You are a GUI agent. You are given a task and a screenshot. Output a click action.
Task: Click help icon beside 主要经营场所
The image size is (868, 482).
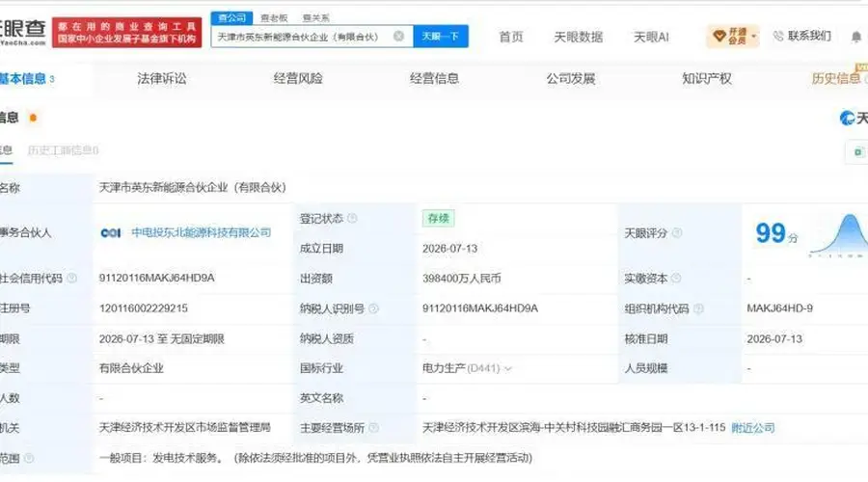click(373, 428)
